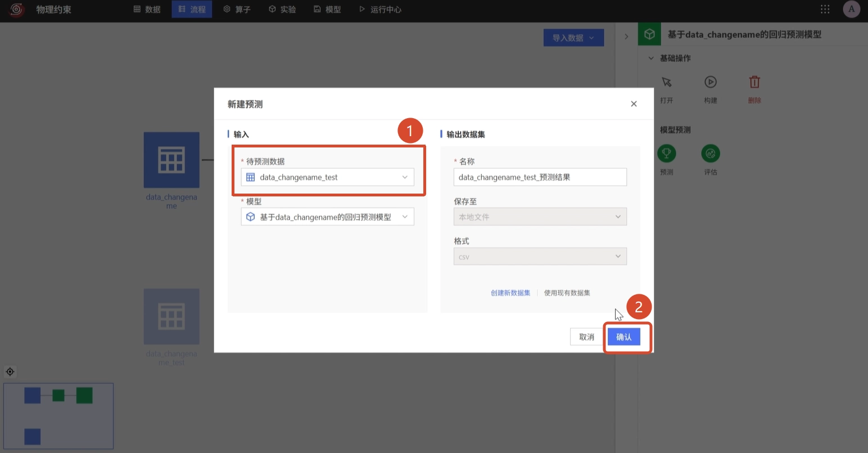Viewport: 868px width, 453px height.
Task: Click the 物理约束 project name
Action: tap(54, 10)
